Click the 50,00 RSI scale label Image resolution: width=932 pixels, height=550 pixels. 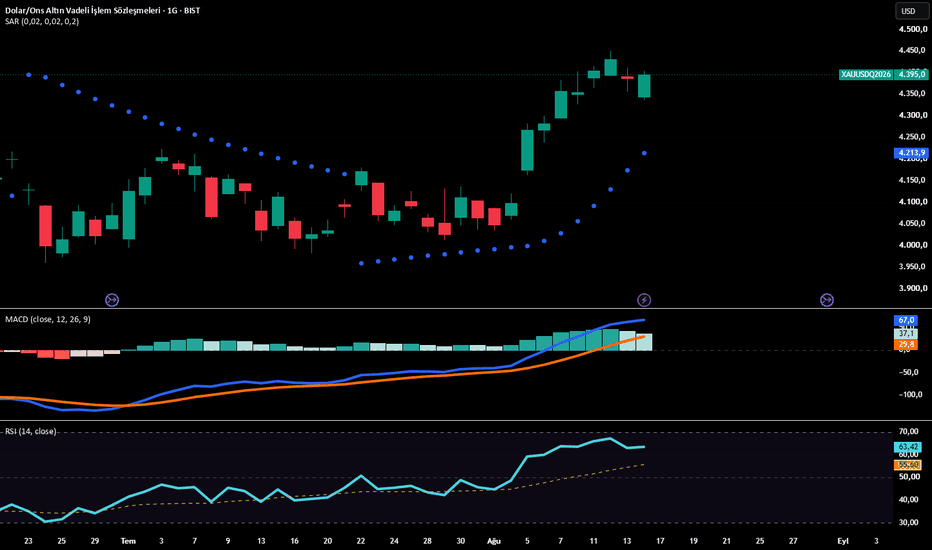point(909,477)
